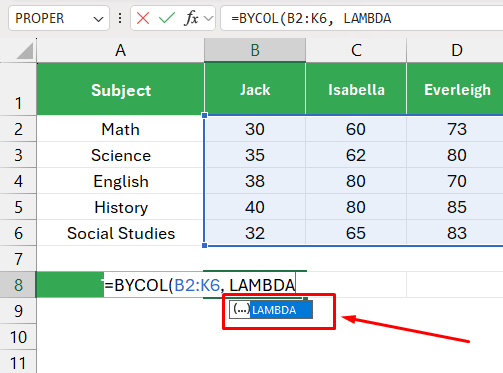
Task: Click Everleigh's History score 85
Action: pyautogui.click(x=457, y=207)
